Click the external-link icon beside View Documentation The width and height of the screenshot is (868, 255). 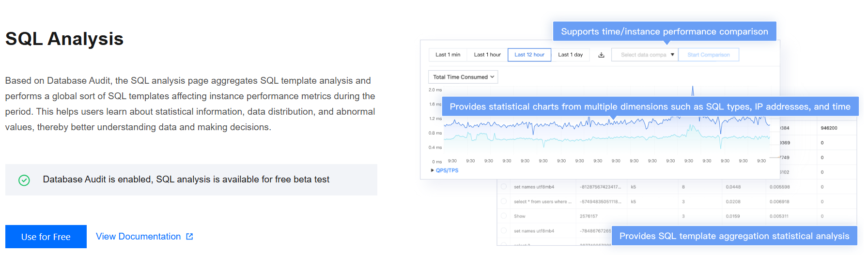(x=189, y=237)
